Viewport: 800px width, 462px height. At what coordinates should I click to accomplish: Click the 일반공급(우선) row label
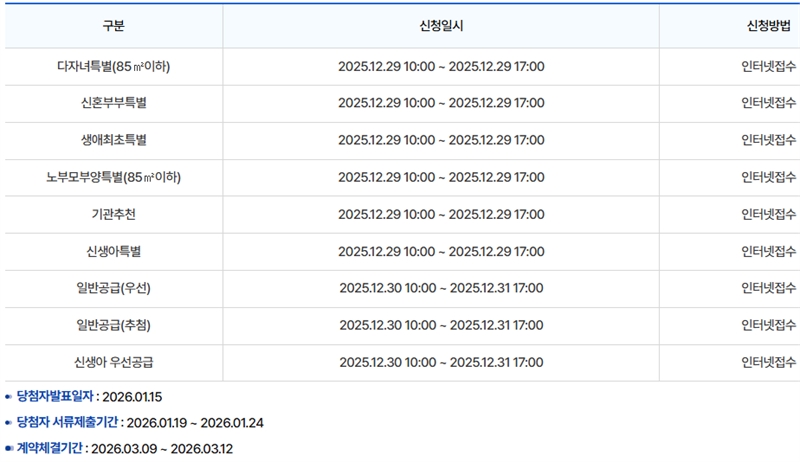114,288
